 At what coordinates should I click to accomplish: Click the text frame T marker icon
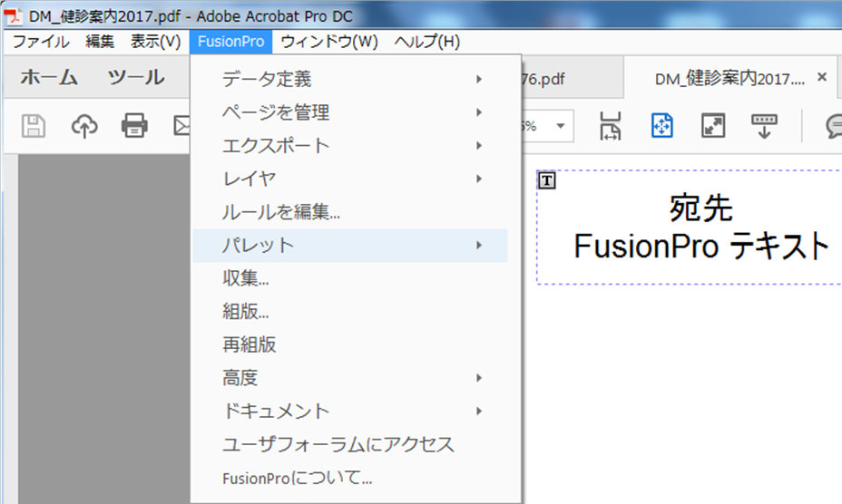[x=546, y=180]
